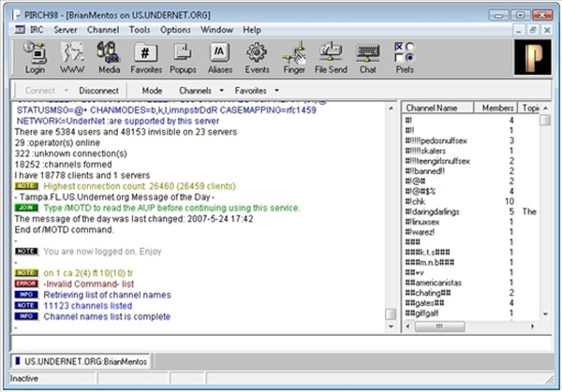Viewport: 562px width, 392px height.
Task: Open the Login toolbar icon
Action: (35, 57)
